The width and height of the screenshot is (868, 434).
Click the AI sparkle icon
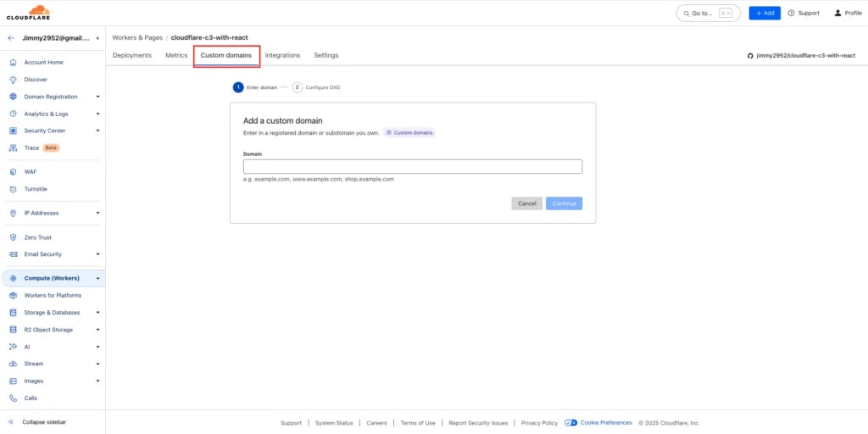14,347
